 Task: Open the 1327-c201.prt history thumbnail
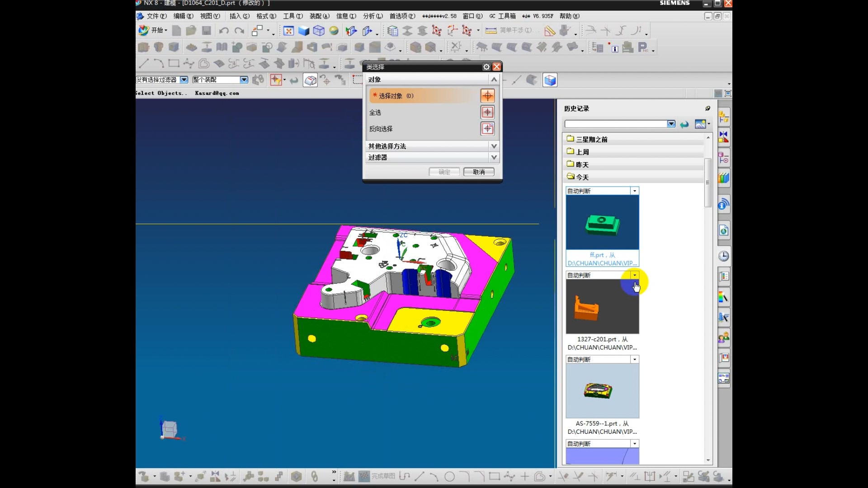[602, 306]
